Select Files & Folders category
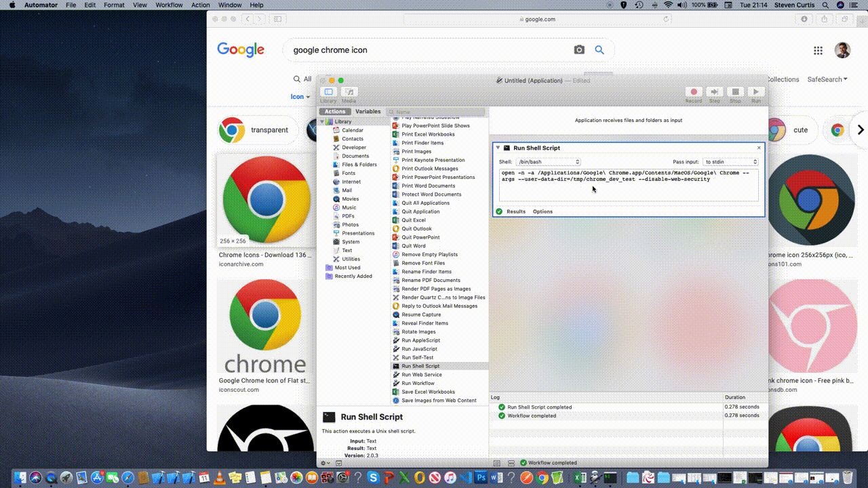 pyautogui.click(x=359, y=165)
